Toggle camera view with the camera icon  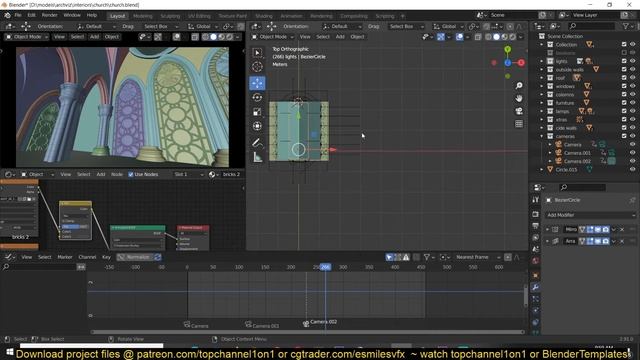(519, 111)
